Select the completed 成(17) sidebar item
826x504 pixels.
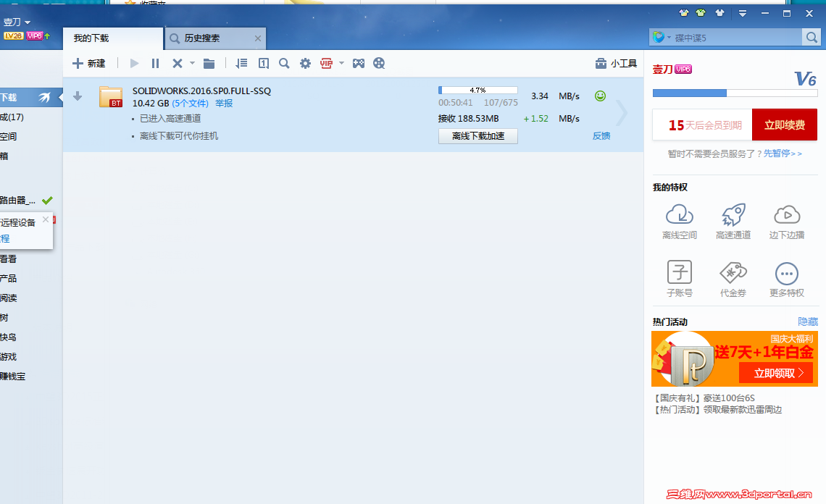(x=12, y=117)
